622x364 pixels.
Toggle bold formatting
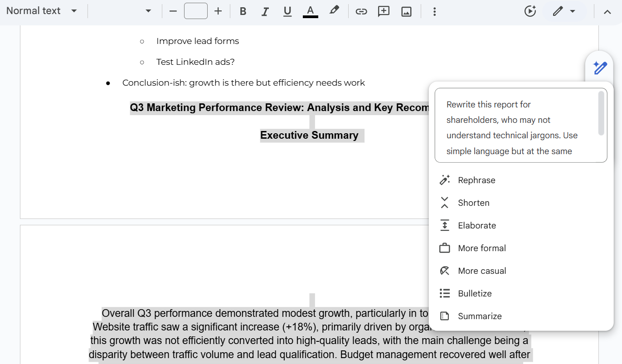click(243, 11)
